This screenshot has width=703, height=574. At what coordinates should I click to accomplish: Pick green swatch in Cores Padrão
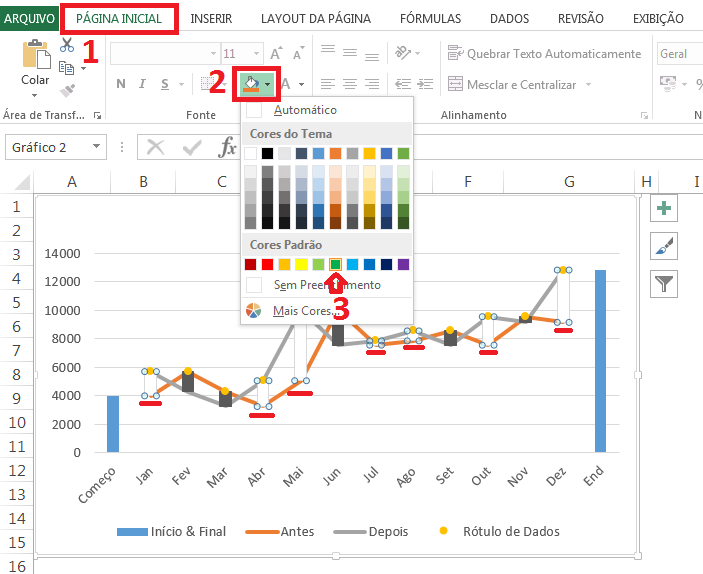[336, 264]
